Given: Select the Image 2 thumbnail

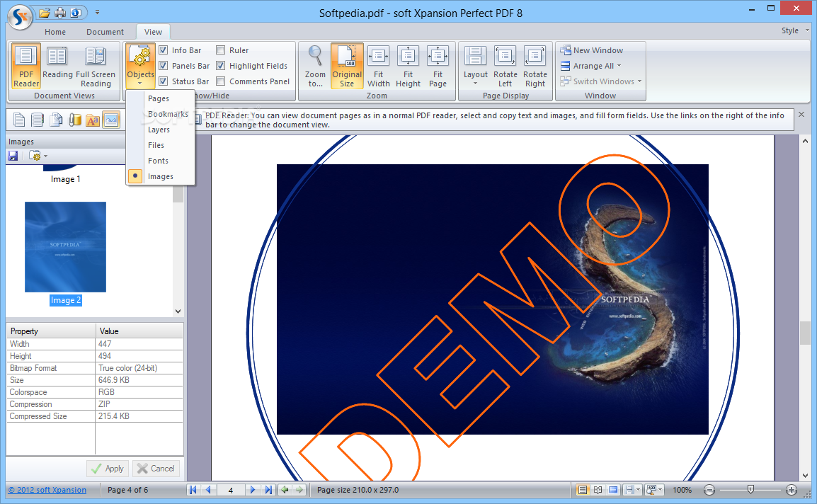Looking at the screenshot, I should tap(66, 247).
